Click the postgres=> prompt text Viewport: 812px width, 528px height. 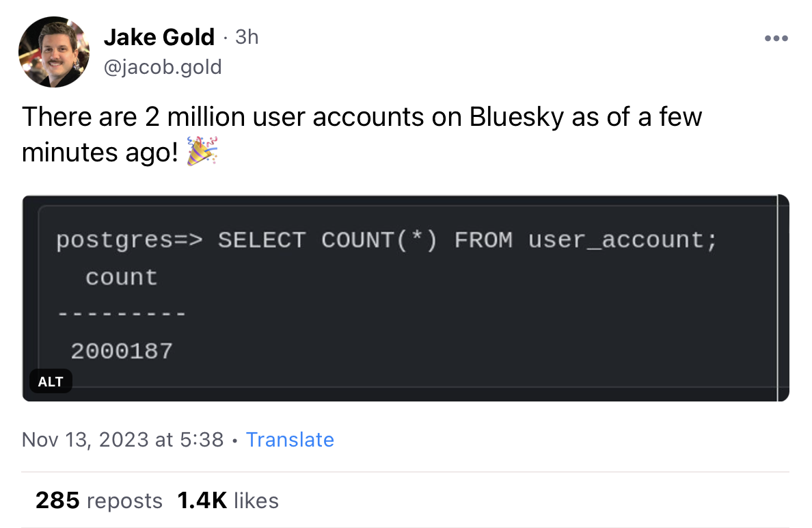(129, 241)
